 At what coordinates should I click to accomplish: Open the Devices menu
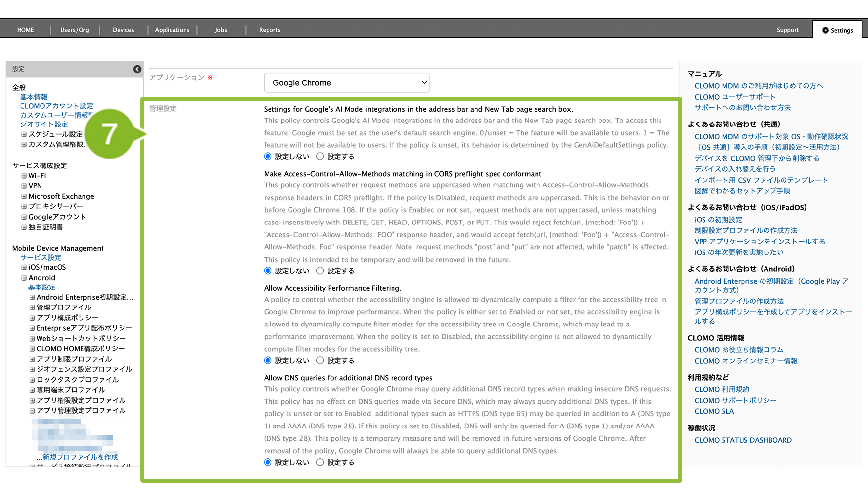click(123, 30)
